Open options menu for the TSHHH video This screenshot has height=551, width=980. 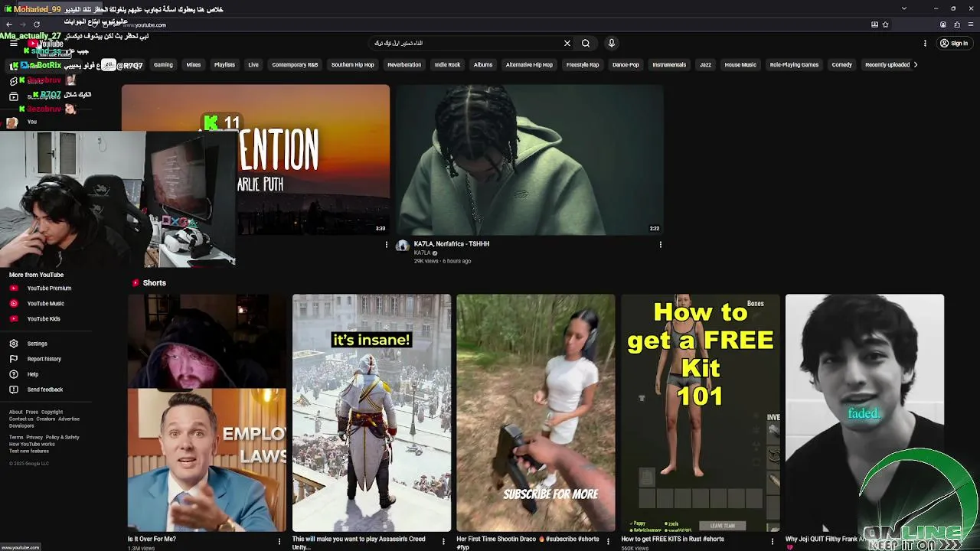(x=660, y=245)
